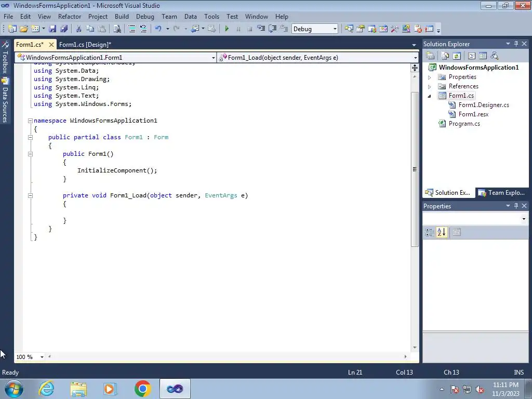Expand the Properties node in Solution Explorer
This screenshot has height=399, width=532.
429,77
